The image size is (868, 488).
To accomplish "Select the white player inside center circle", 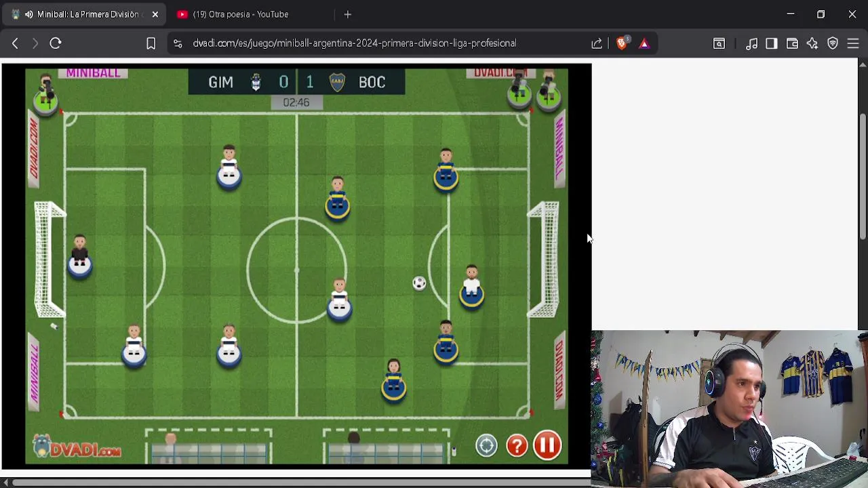I will [x=339, y=299].
